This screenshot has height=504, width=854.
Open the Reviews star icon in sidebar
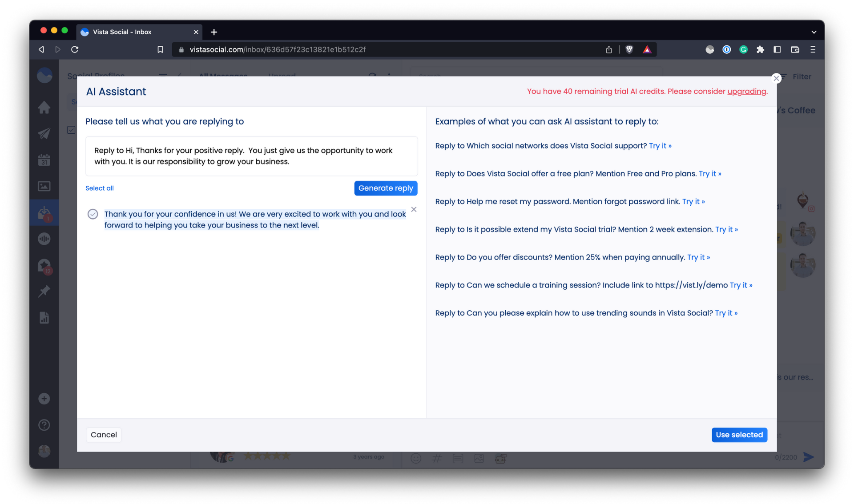[x=44, y=266]
